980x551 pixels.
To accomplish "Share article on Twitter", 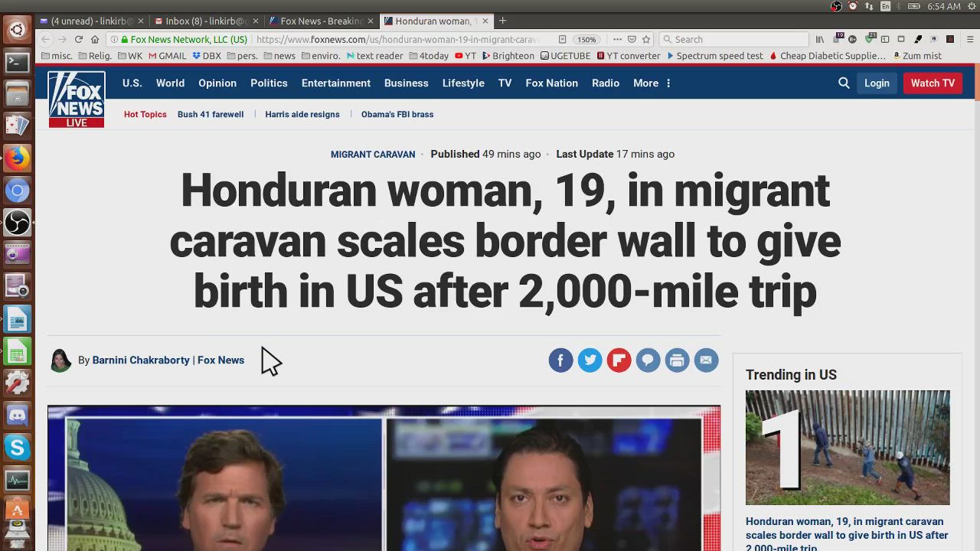I will click(590, 360).
